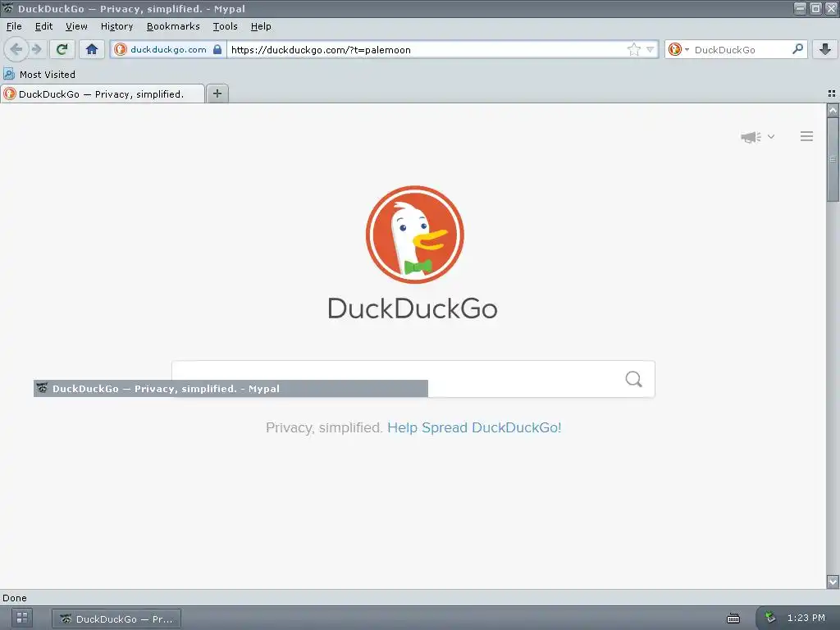Click the Privacy, simplified. tagline text

324,427
